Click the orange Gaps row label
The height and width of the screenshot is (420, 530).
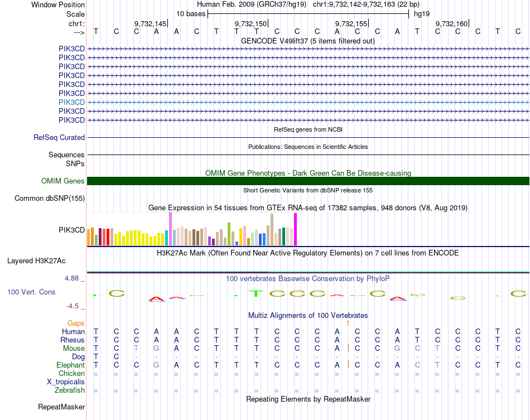[76, 324]
